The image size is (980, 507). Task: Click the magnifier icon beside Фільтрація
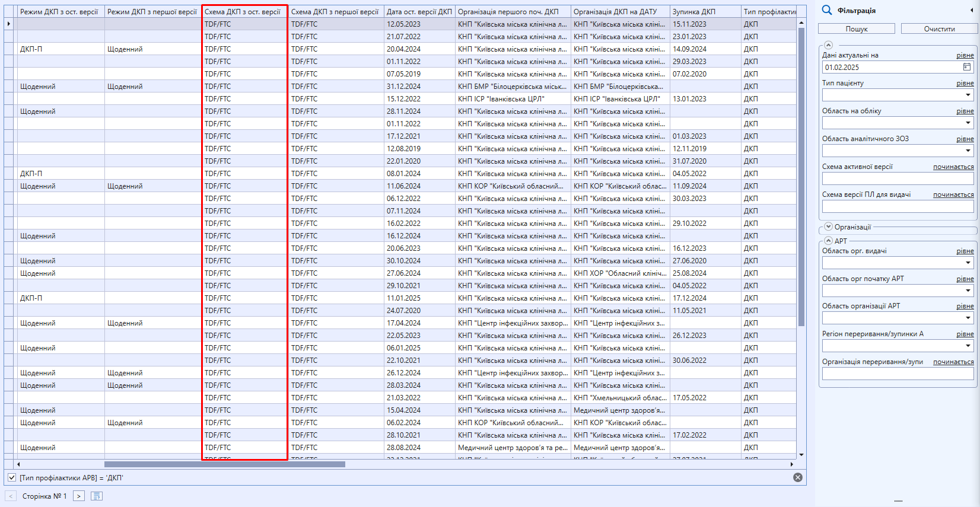click(826, 10)
